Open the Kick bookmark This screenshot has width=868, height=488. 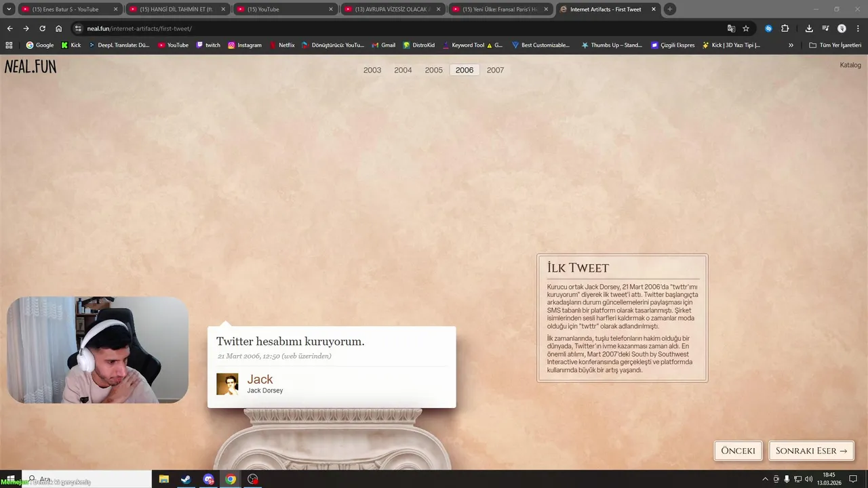coord(71,45)
